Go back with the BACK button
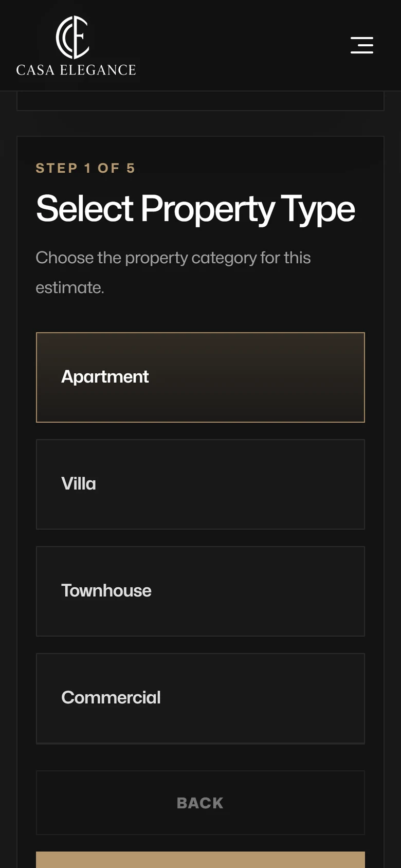401x868 pixels. click(x=200, y=803)
